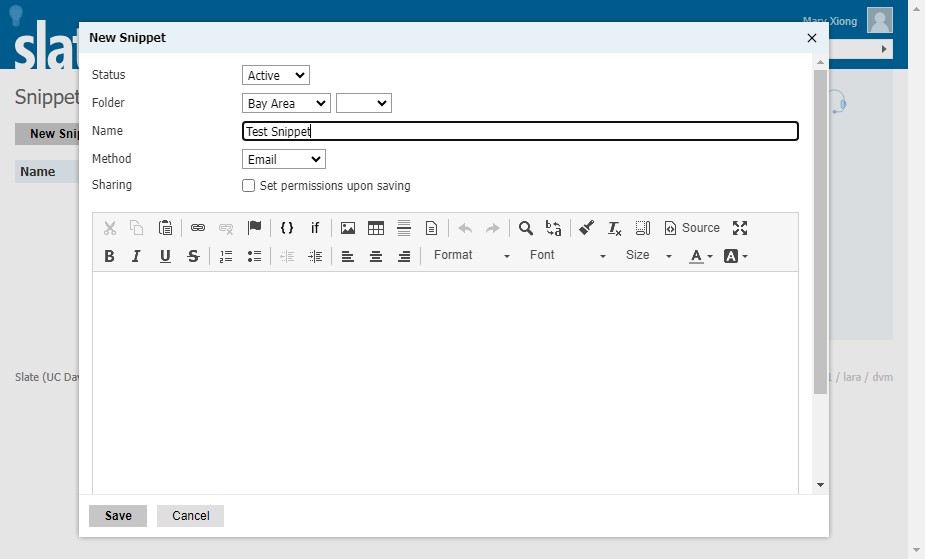Toggle bold formatting
The height and width of the screenshot is (559, 925).
coord(109,256)
